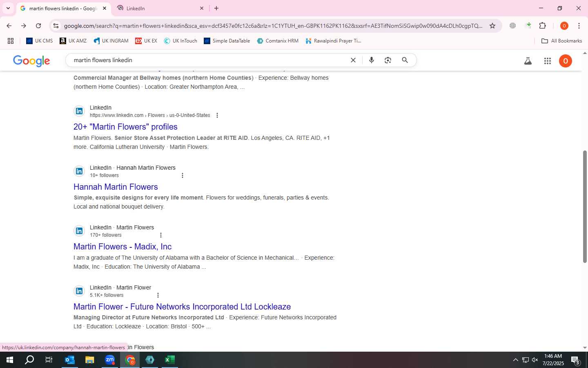Image resolution: width=588 pixels, height=368 pixels.
Task: Open Outlook from the taskbar
Action: pos(70,360)
